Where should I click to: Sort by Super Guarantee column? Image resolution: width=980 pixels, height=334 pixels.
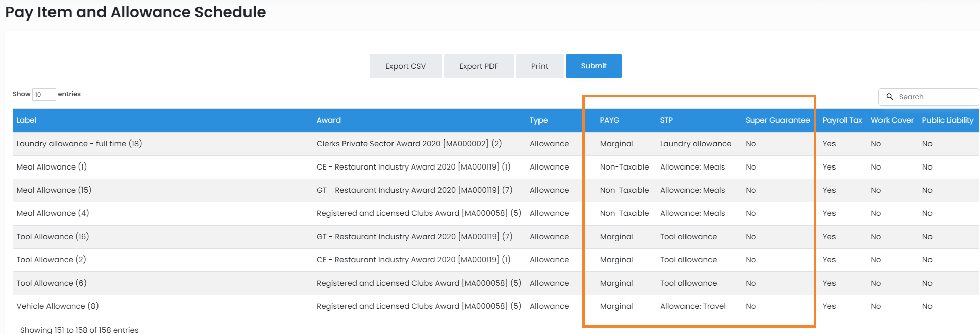(x=777, y=120)
